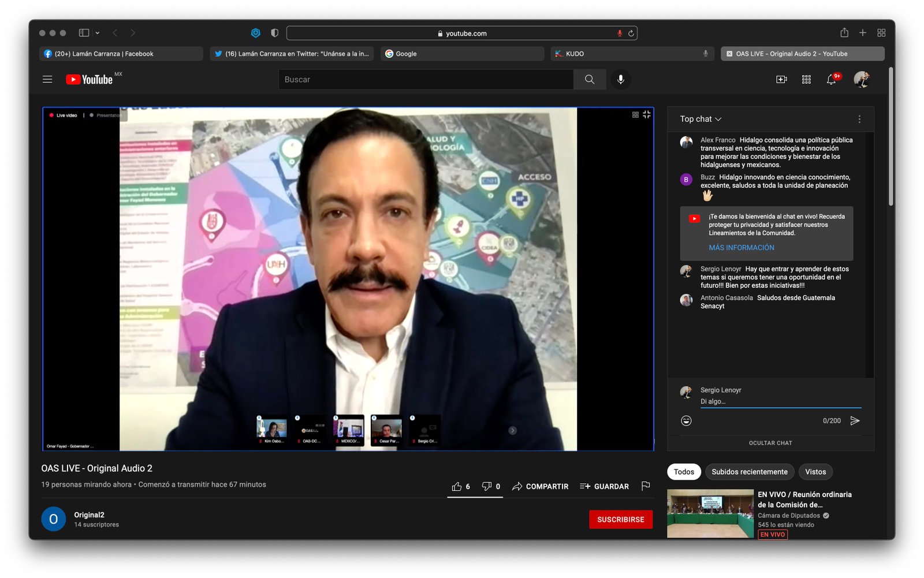Image resolution: width=924 pixels, height=578 pixels.
Task: Open live chat three-dot options menu
Action: tap(859, 119)
